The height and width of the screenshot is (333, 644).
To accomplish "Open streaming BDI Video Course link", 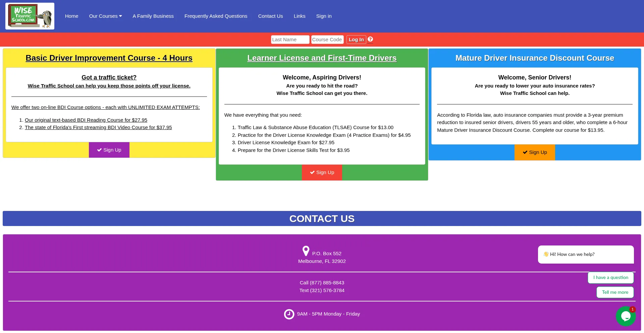I will (98, 127).
